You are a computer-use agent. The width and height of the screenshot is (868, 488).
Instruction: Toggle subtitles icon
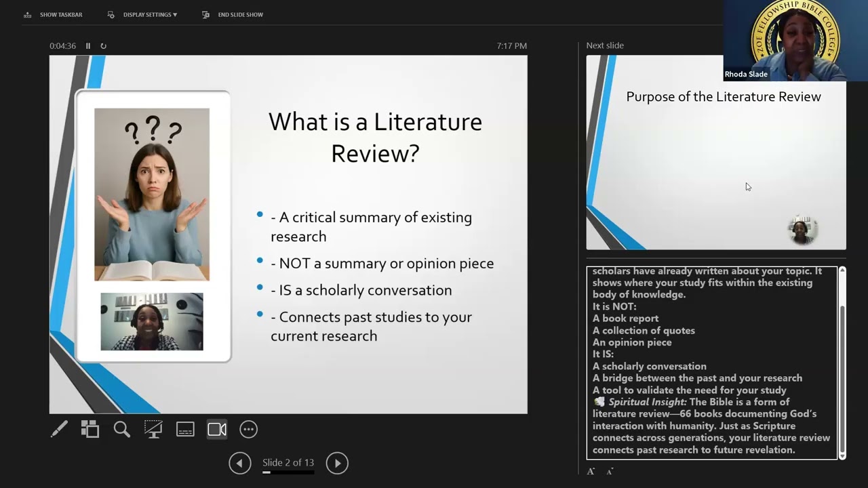click(185, 429)
